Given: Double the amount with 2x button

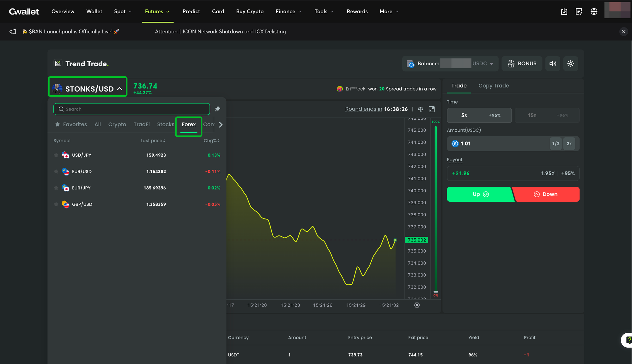Looking at the screenshot, I should tap(569, 144).
